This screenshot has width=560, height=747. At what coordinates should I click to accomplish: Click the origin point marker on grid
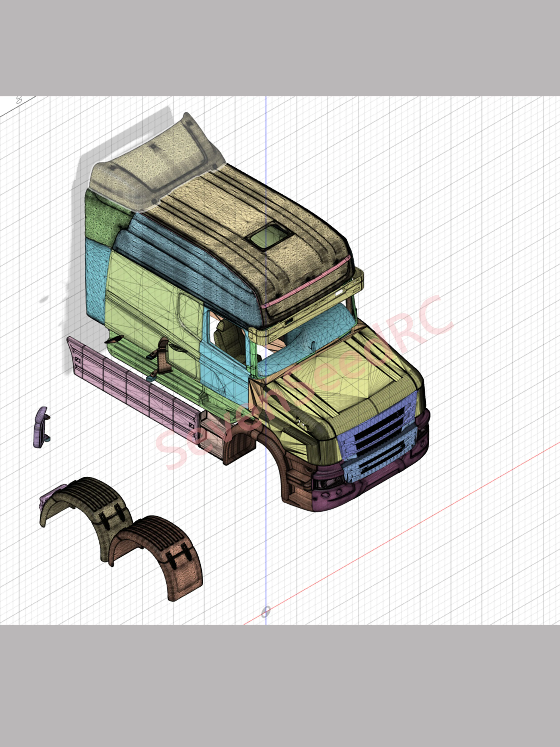266,612
